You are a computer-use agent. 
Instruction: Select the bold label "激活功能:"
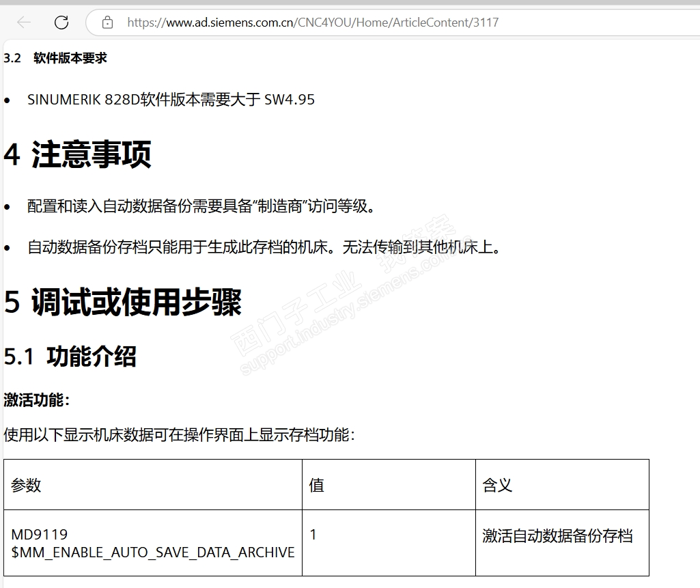pos(37,400)
